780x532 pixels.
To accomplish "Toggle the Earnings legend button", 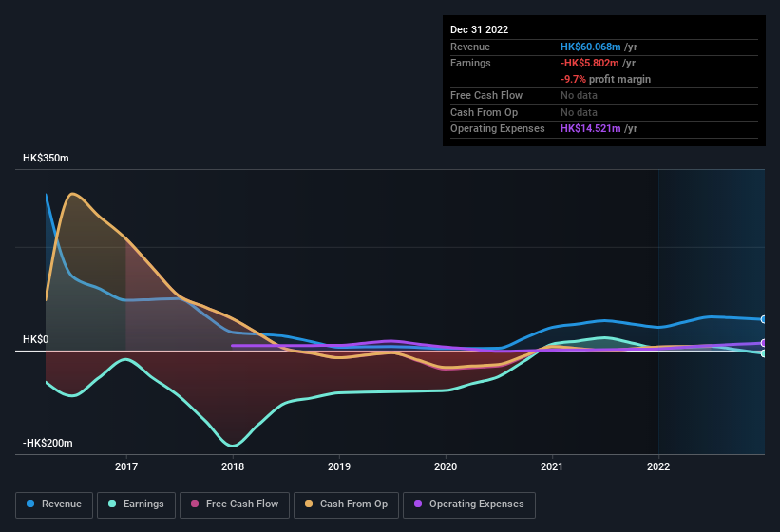I will [x=136, y=504].
